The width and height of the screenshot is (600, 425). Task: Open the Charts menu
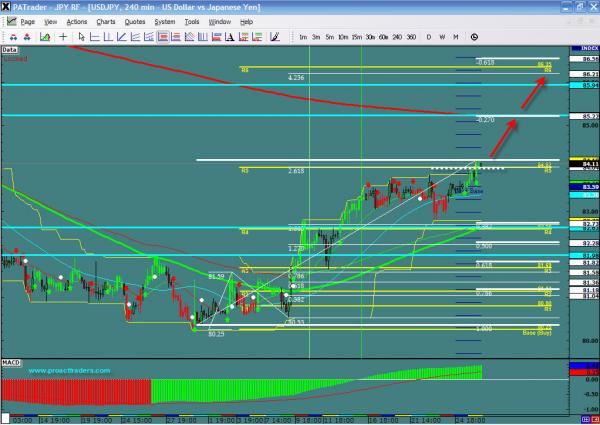(x=106, y=20)
